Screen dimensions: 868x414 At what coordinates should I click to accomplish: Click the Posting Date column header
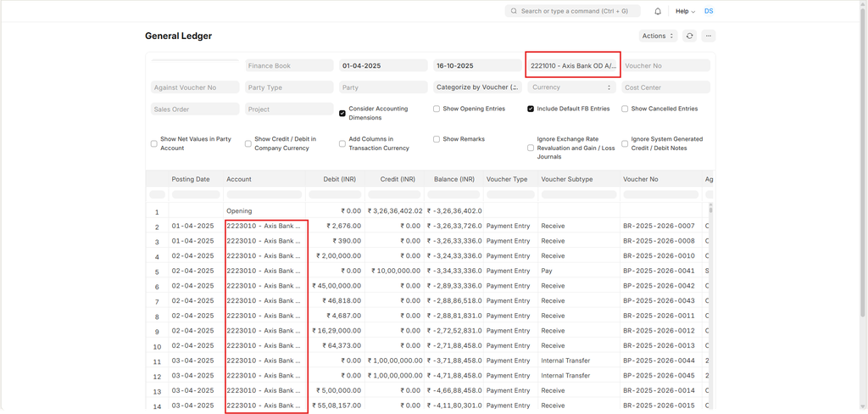[191, 179]
